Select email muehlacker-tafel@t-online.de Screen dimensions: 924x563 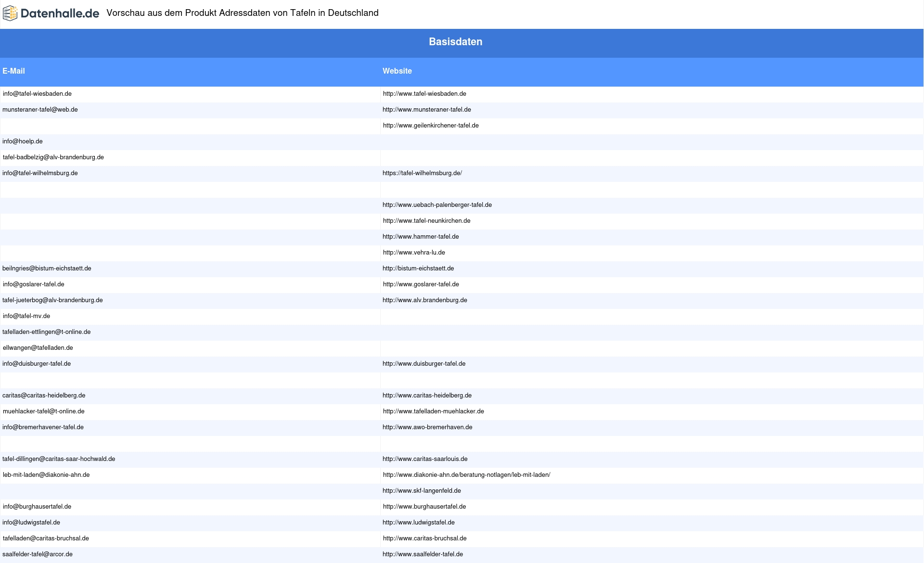tap(44, 411)
